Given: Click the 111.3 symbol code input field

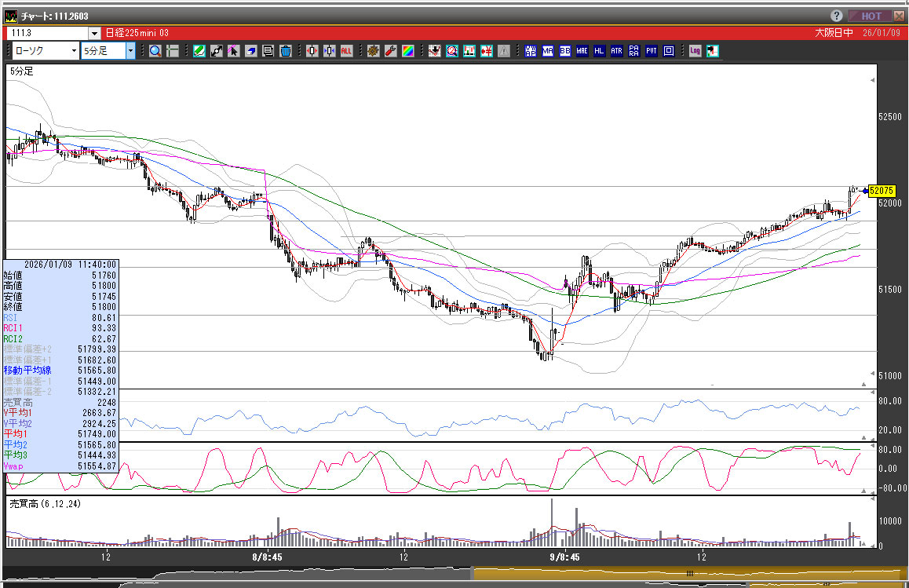Looking at the screenshot, I should (x=47, y=33).
